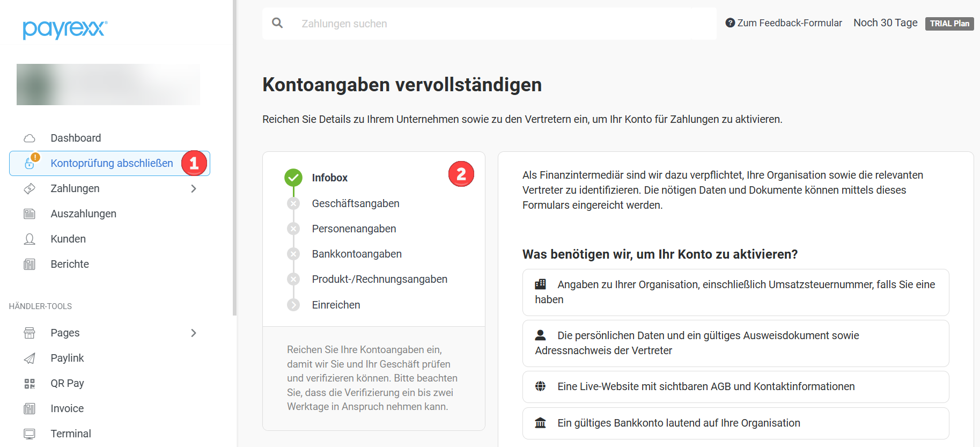Click the Auszahlungen sidebar icon
The height and width of the screenshot is (447, 980).
(x=30, y=214)
